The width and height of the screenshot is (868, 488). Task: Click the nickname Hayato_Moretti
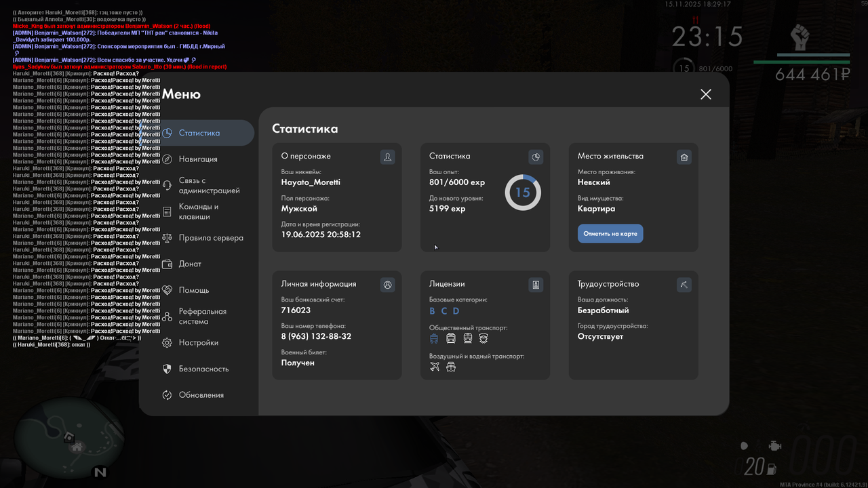[x=311, y=182]
